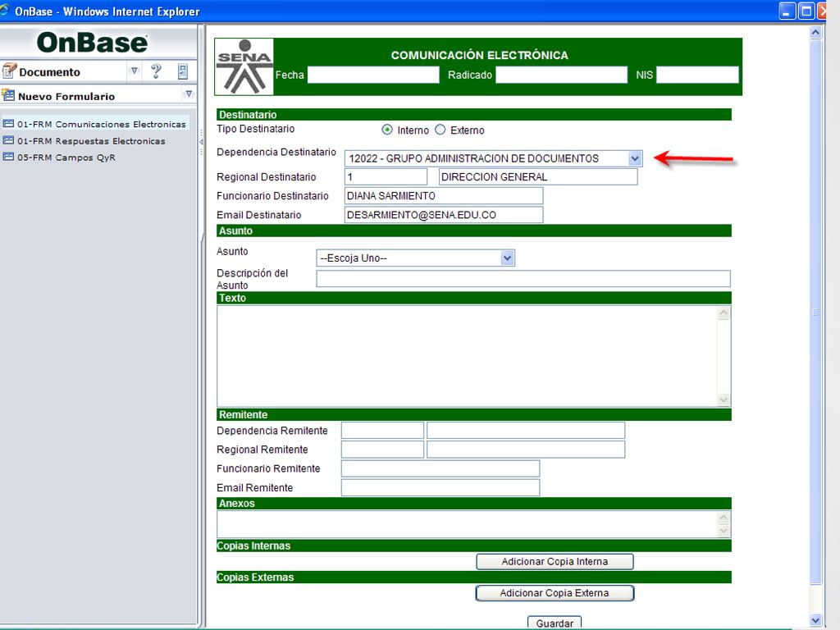Click form icon beside 01-FRM Comunicaciones Electronicas

8,124
